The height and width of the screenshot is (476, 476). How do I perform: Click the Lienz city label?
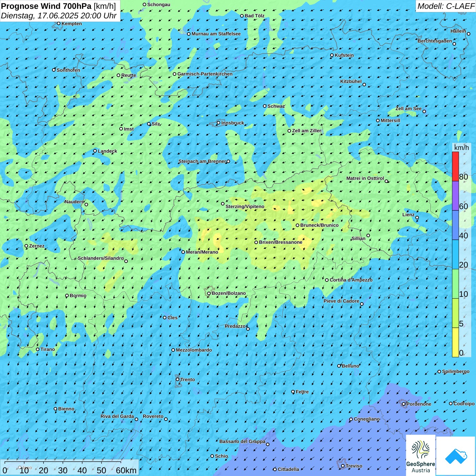point(408,215)
